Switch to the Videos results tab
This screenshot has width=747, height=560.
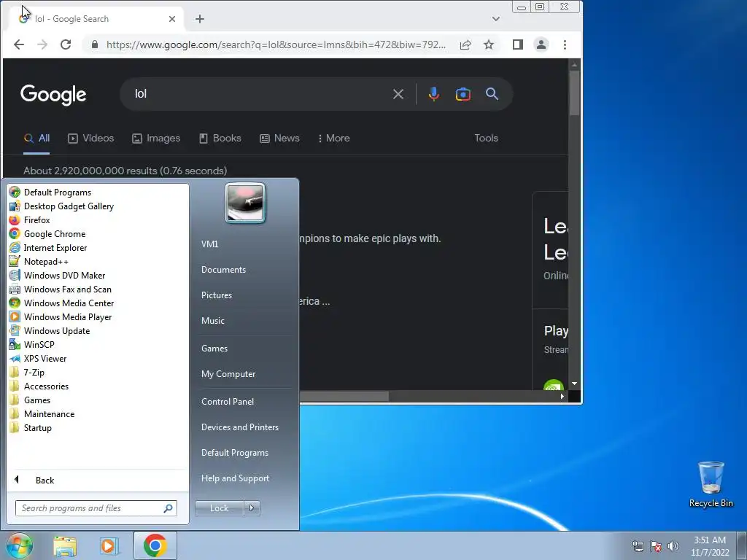(x=91, y=138)
